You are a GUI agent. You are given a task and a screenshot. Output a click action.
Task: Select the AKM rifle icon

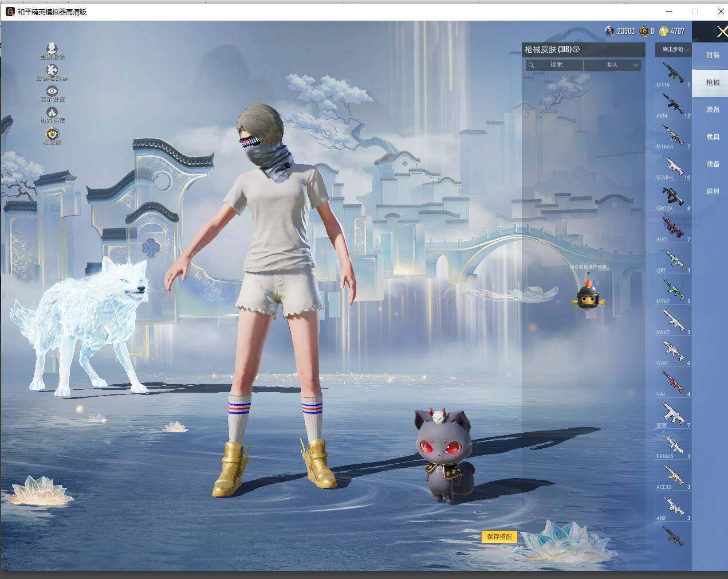point(673,104)
